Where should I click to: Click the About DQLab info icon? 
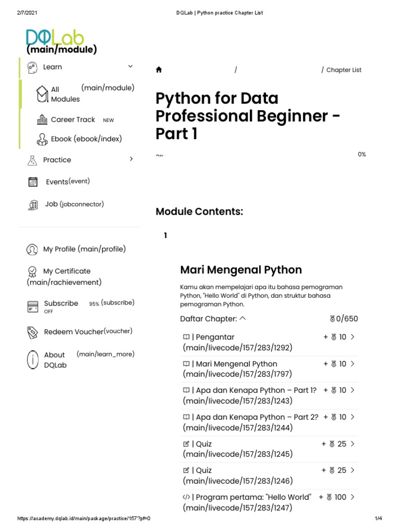click(33, 360)
